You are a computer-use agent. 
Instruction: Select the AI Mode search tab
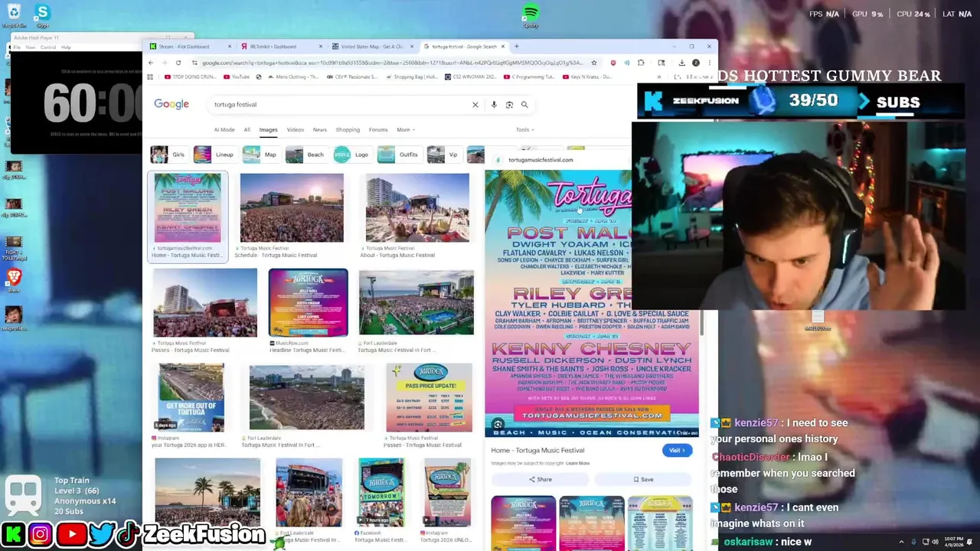click(224, 129)
